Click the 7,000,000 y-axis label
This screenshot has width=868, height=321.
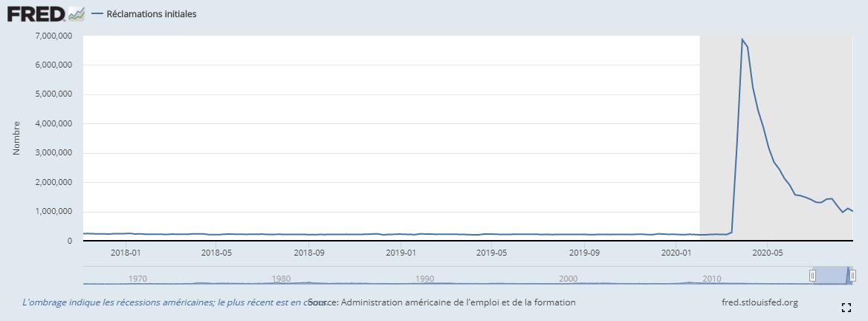(x=54, y=36)
